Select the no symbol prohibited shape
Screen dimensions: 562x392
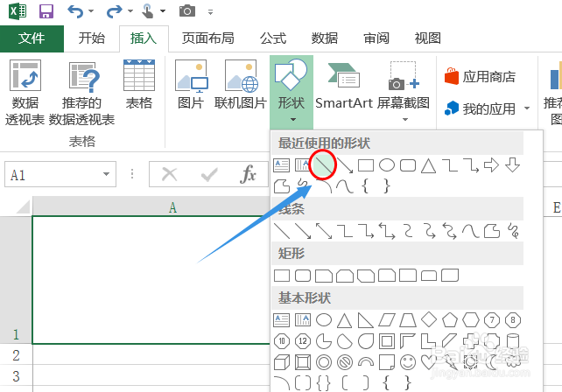[345, 362]
